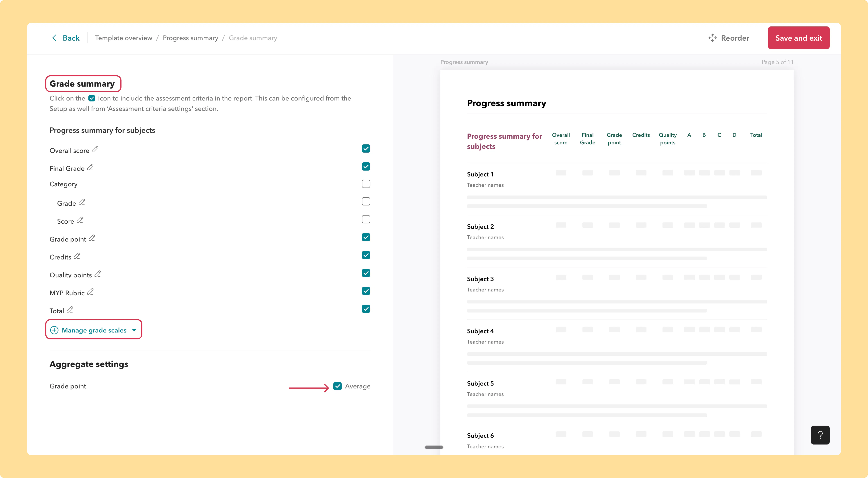Uncheck the Overall score checkbox
This screenshot has width=868, height=478.
pos(366,148)
